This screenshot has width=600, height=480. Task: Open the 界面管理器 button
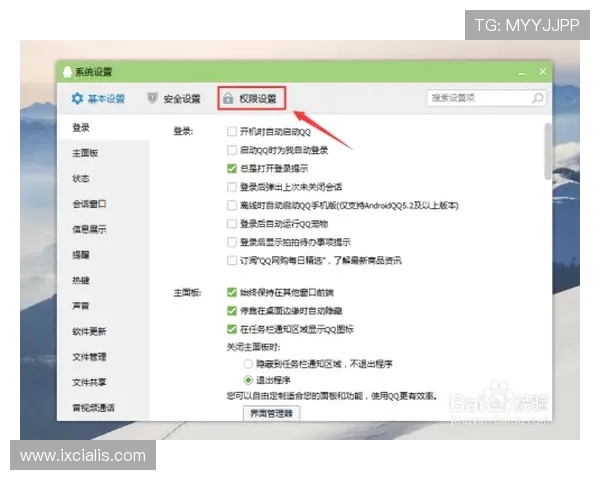coord(271,413)
